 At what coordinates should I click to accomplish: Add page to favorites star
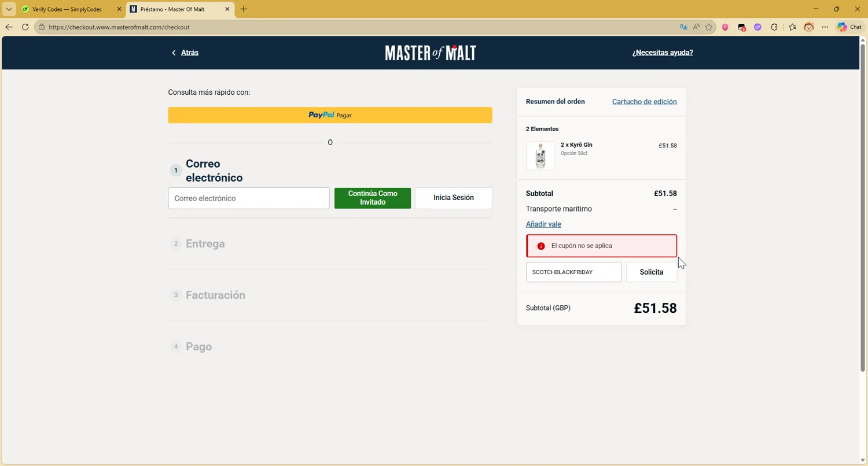709,27
